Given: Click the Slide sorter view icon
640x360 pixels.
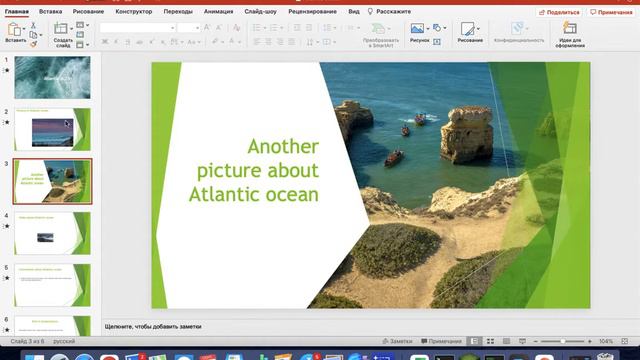Looking at the screenshot, I should (x=490, y=341).
